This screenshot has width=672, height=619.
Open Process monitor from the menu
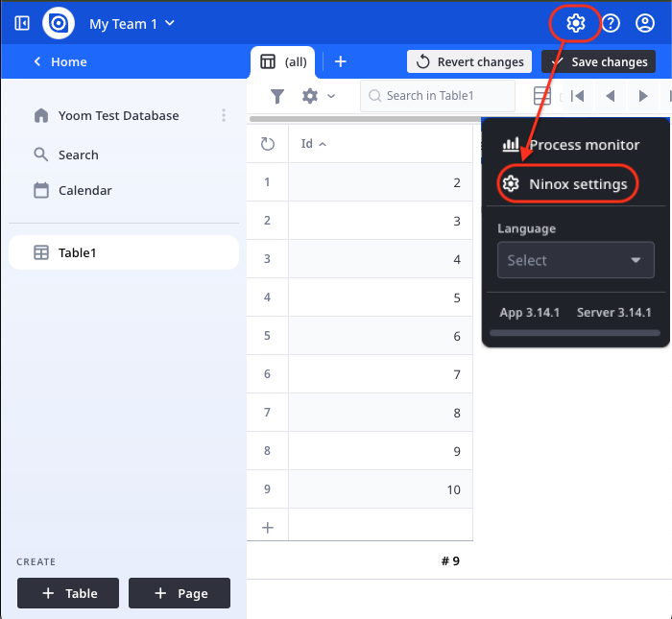[x=571, y=145]
